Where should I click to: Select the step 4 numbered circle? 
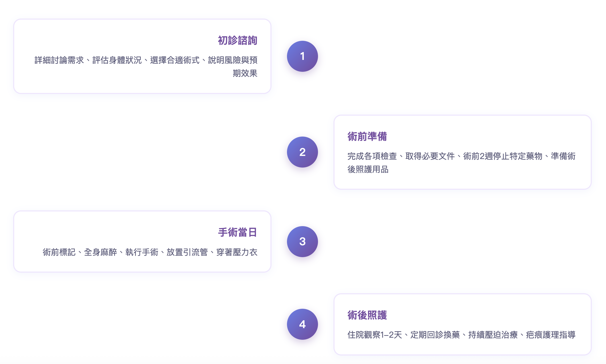(x=302, y=324)
